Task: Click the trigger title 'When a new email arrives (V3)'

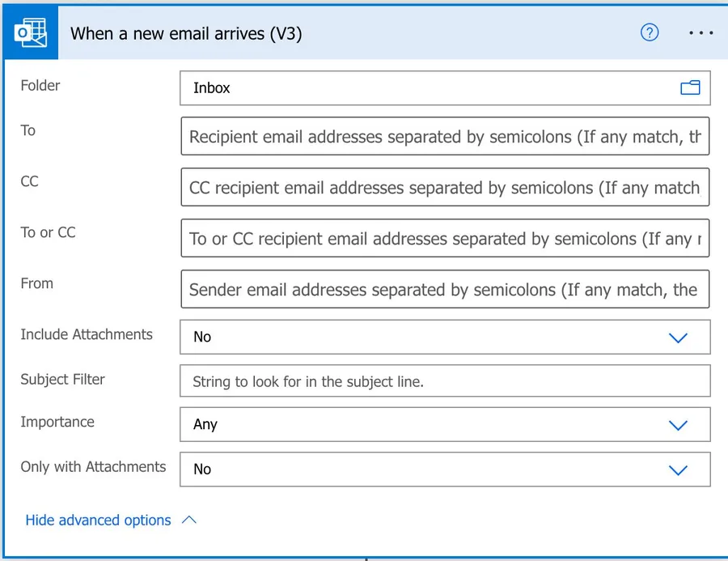Action: (187, 34)
